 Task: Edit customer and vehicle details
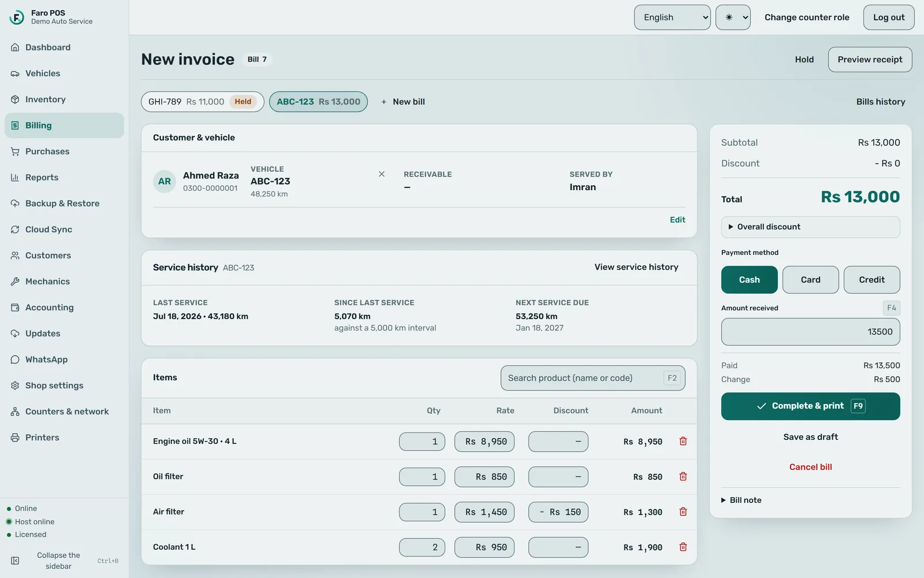click(677, 220)
